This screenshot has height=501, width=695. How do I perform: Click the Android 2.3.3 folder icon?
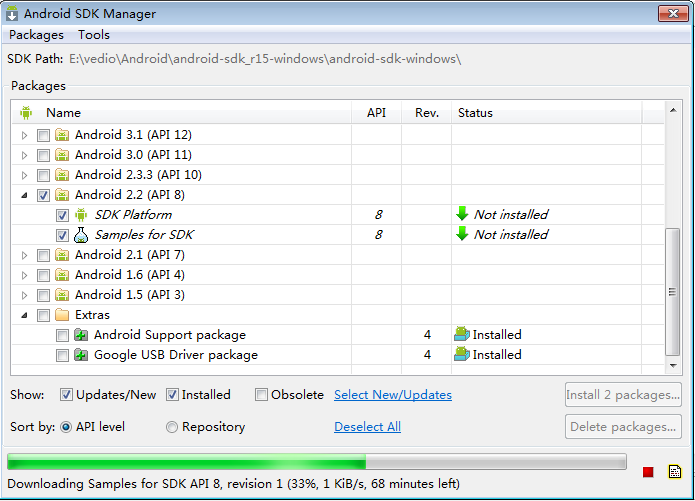(x=62, y=175)
